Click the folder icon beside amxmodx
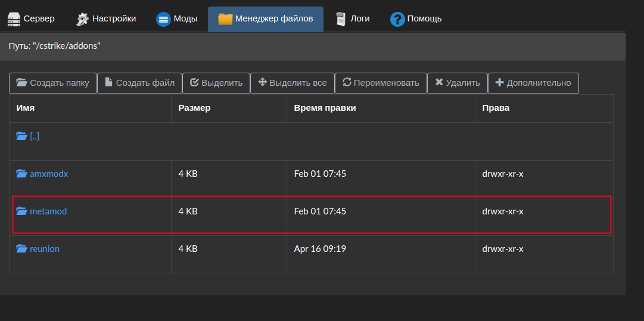 22,174
